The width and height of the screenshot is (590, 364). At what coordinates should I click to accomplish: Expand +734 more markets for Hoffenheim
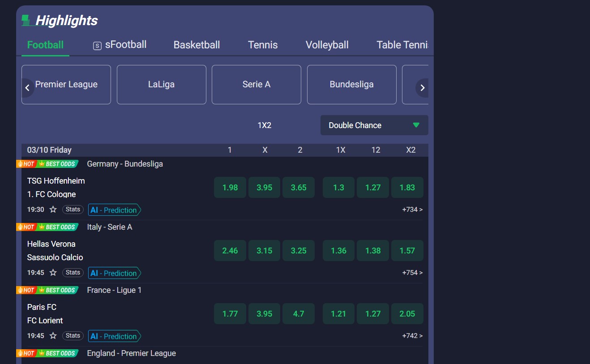pyautogui.click(x=412, y=210)
